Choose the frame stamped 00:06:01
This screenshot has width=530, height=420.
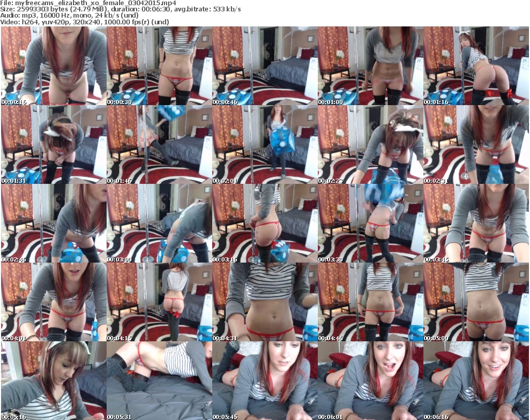[x=370, y=381]
